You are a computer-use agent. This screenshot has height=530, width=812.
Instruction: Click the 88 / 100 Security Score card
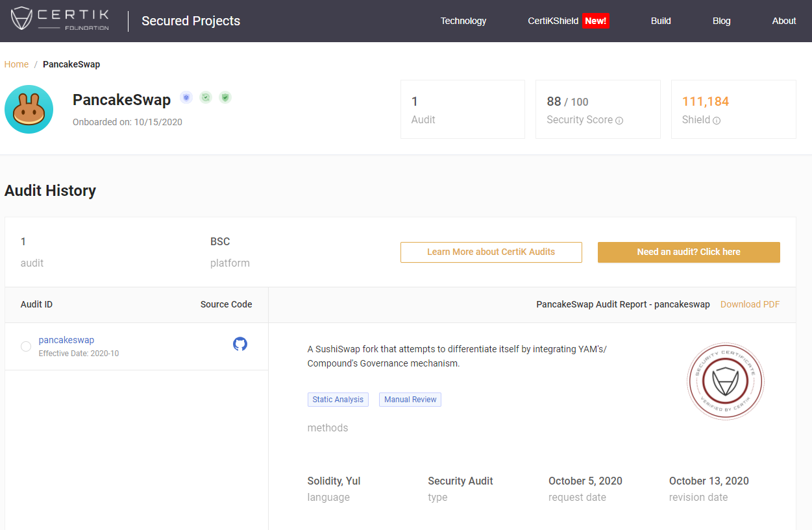point(598,109)
